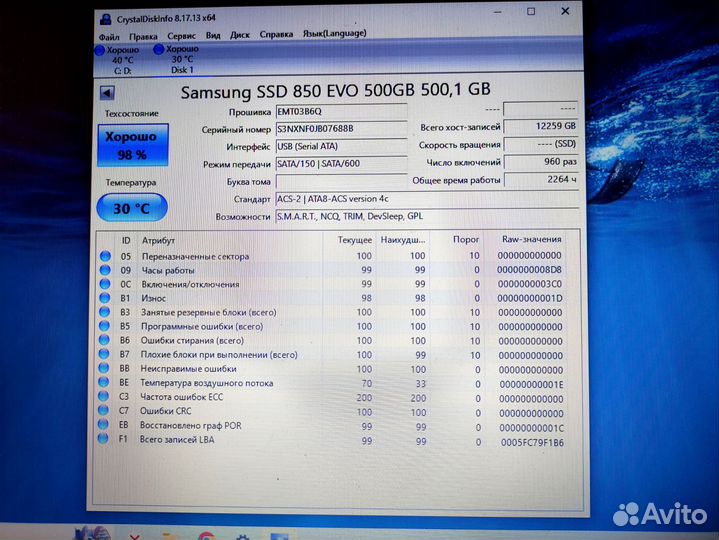The image size is (719, 540).
Task: Open the Язык(Language) menu
Action: pos(334,33)
